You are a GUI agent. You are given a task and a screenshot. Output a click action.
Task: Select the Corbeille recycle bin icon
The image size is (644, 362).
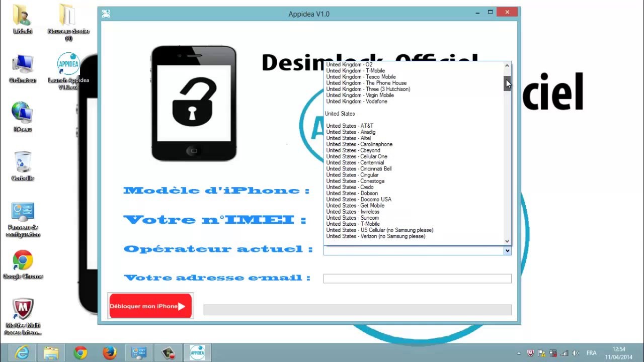tap(23, 166)
